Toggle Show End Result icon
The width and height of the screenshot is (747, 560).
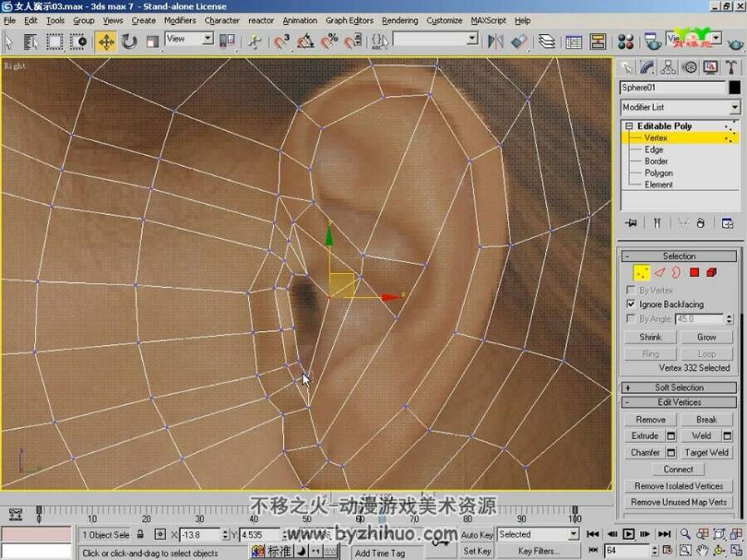pyautogui.click(x=657, y=223)
